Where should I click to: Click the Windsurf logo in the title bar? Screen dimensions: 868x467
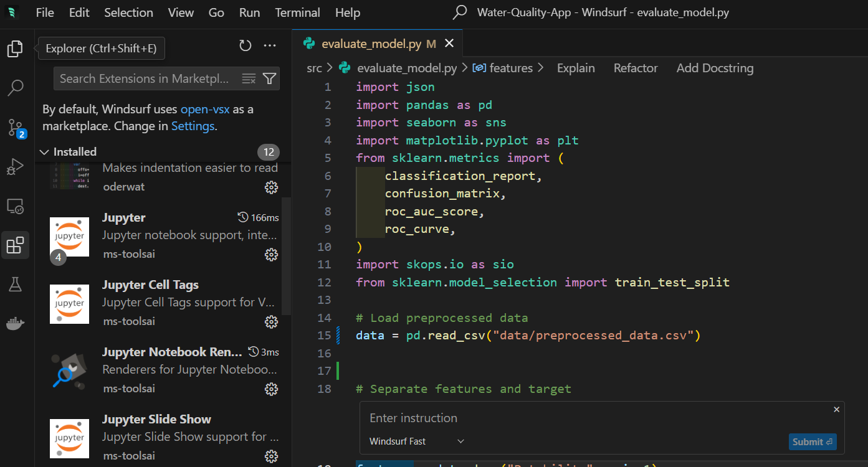click(12, 12)
